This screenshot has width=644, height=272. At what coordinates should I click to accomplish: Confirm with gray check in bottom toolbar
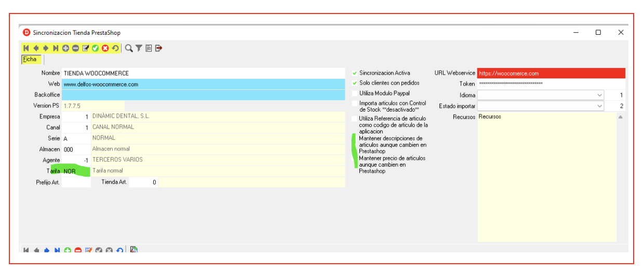tap(99, 250)
